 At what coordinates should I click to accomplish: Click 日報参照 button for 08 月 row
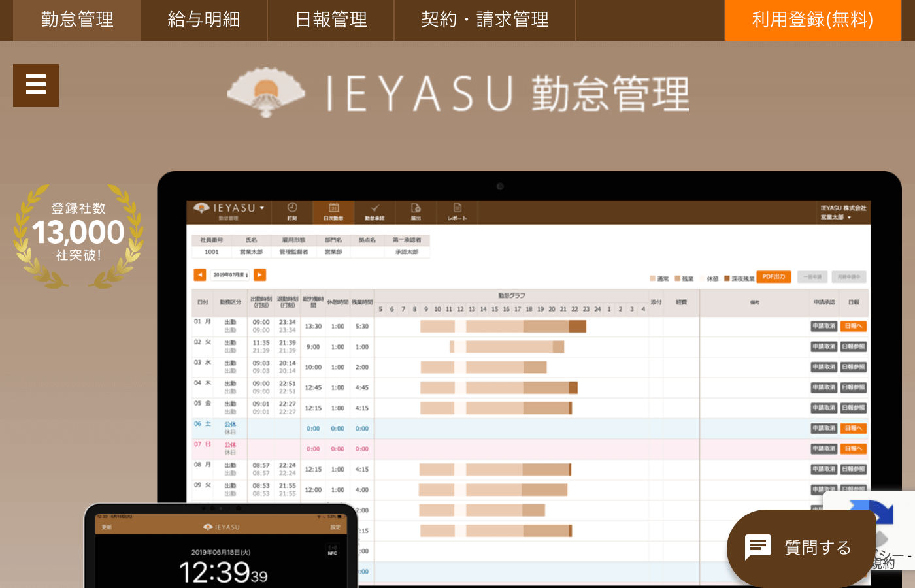click(x=854, y=469)
